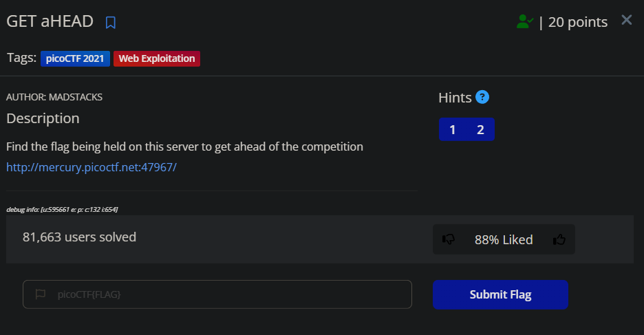This screenshot has width=644, height=335.
Task: Close the challenge dialog
Action: (626, 20)
